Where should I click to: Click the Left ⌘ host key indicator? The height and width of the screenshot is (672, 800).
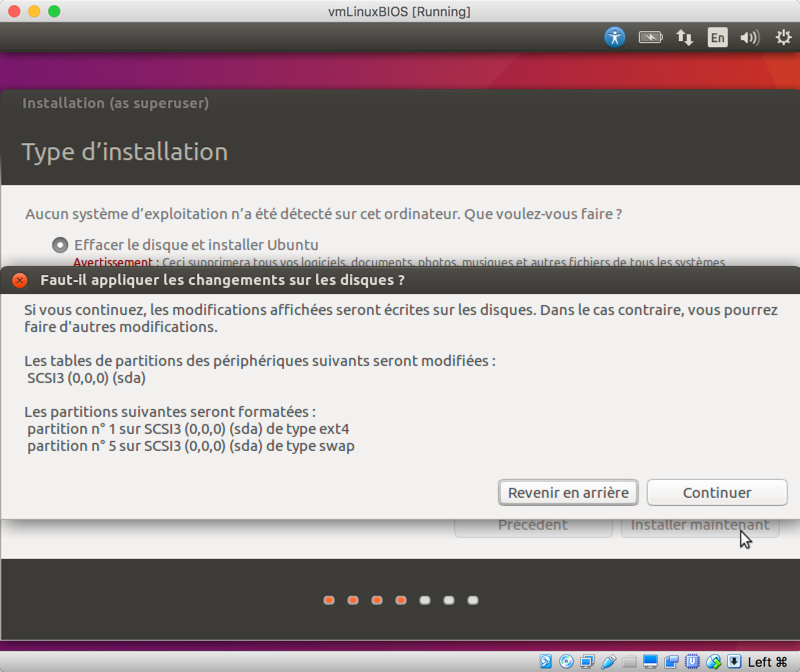[x=767, y=662]
